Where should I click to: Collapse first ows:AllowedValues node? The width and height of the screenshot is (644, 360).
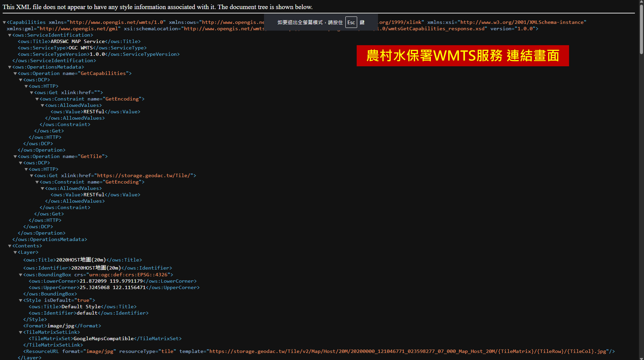(43, 105)
